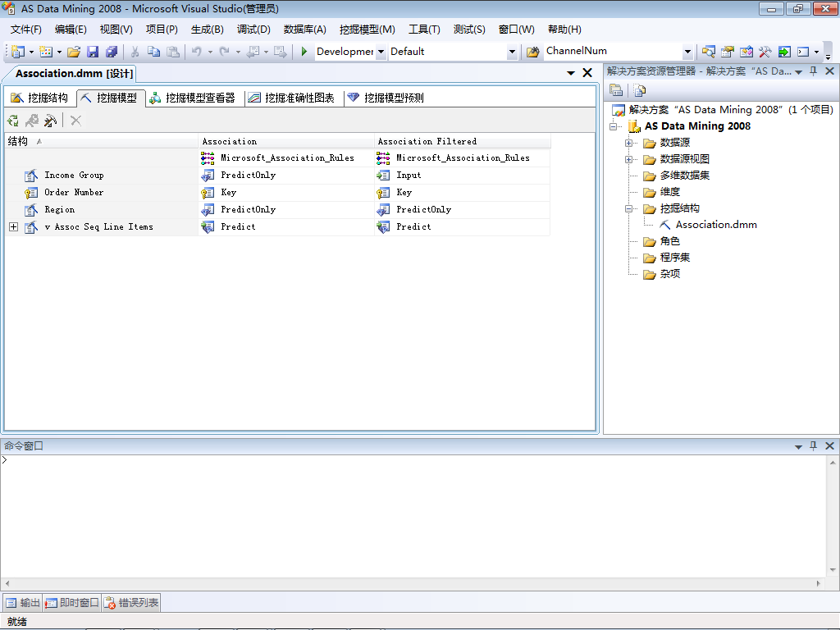Click Find in Files icon beside ChannelNum
This screenshot has height=630, width=840.
(532, 52)
